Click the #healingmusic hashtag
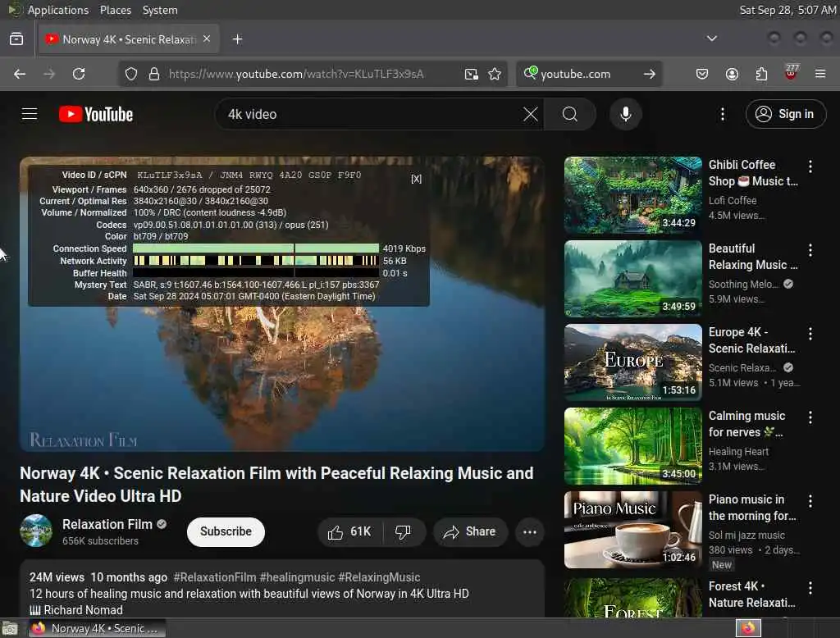Screen dimensions: 840x638 pos(297,577)
